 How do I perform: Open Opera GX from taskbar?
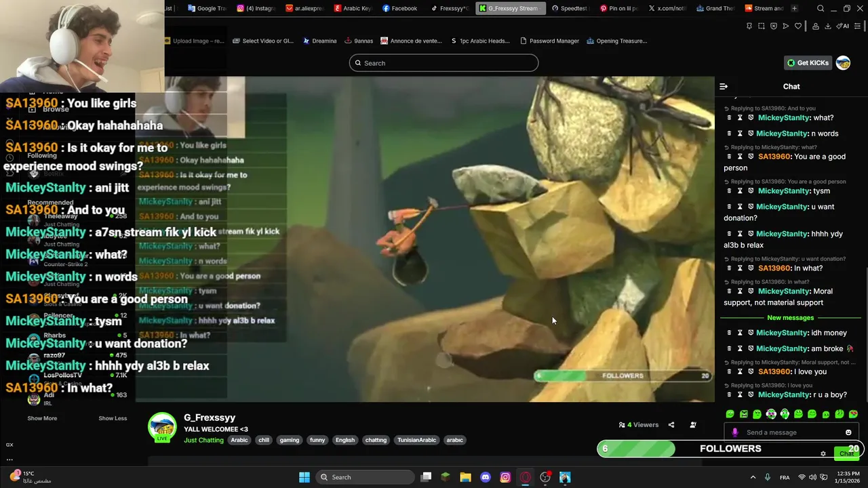(x=525, y=477)
